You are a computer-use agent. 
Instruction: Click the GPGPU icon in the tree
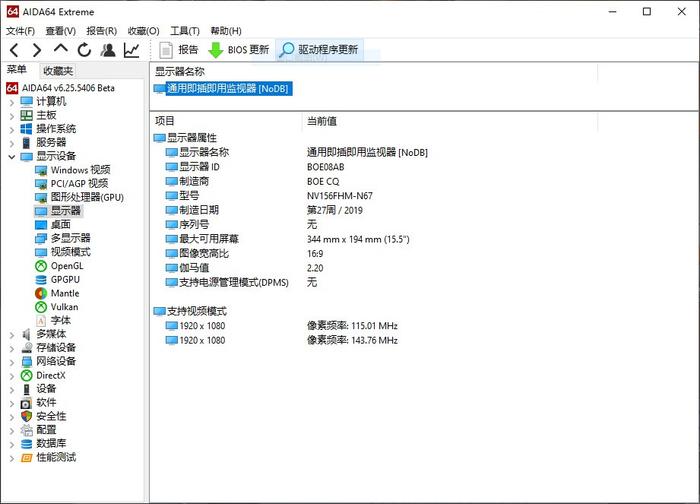tap(41, 280)
